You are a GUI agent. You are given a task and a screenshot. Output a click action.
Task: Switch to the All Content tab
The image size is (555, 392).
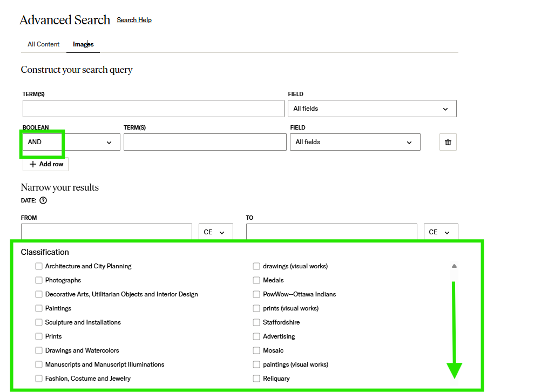click(x=44, y=44)
